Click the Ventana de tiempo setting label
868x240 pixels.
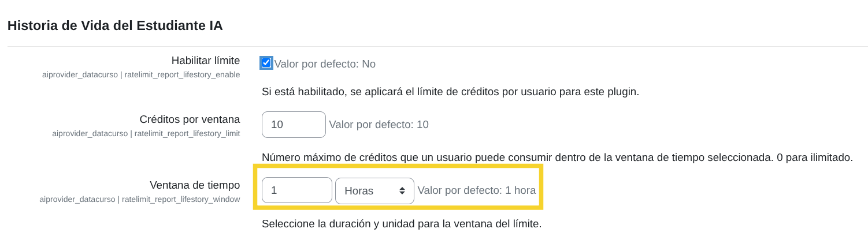[195, 185]
